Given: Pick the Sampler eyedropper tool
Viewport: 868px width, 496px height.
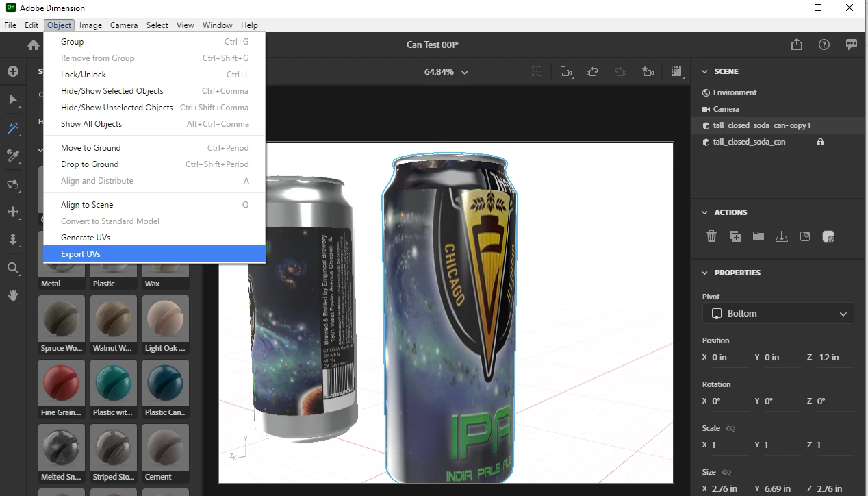Looking at the screenshot, I should (x=13, y=156).
